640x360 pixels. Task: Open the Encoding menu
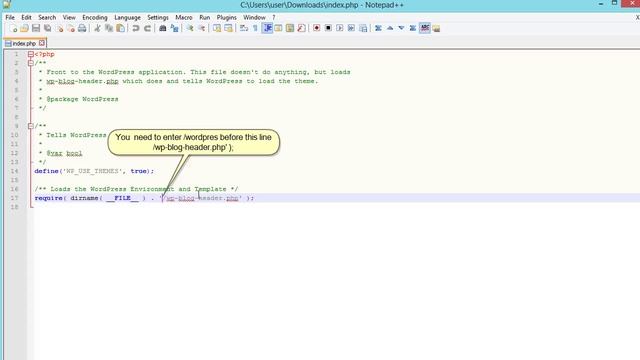click(95, 18)
